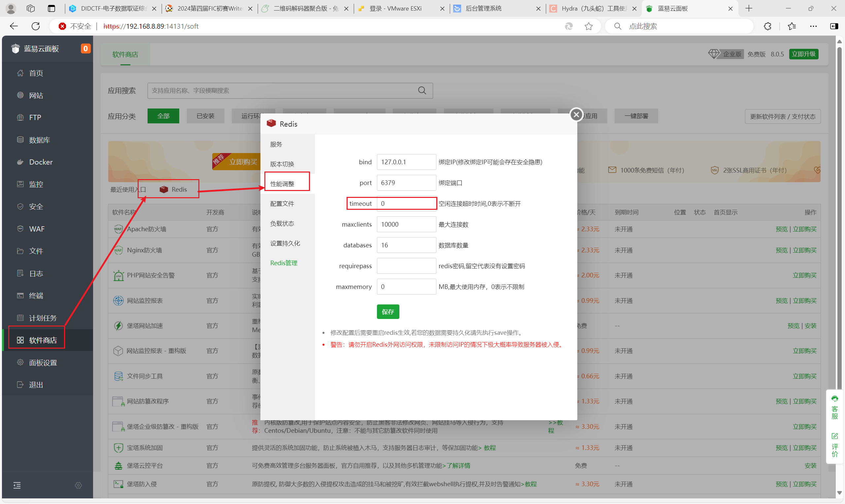Screen dimensions: 845x504
Task: Open the browser extensions puzzle icon
Action: coord(767,26)
